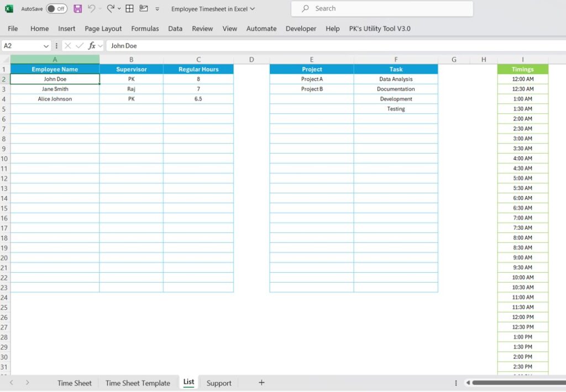Open the Insert ribbon tab
This screenshot has height=392, width=566.
click(67, 29)
